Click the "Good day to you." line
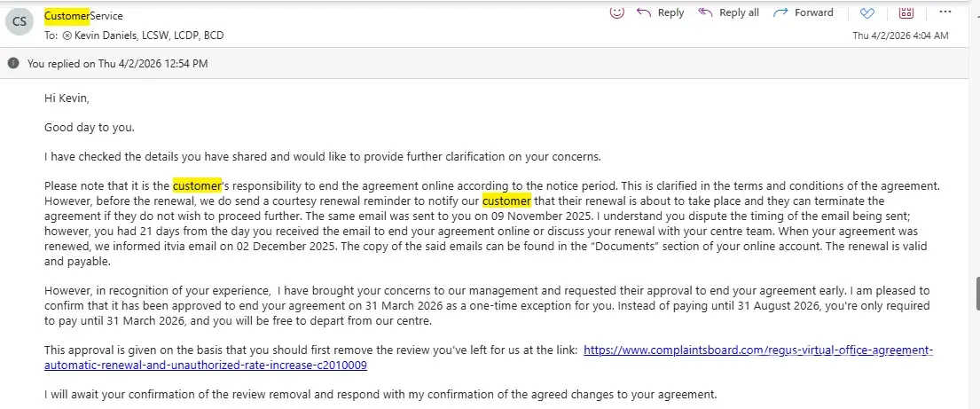Viewport: 980px width, 409px height. (90, 128)
